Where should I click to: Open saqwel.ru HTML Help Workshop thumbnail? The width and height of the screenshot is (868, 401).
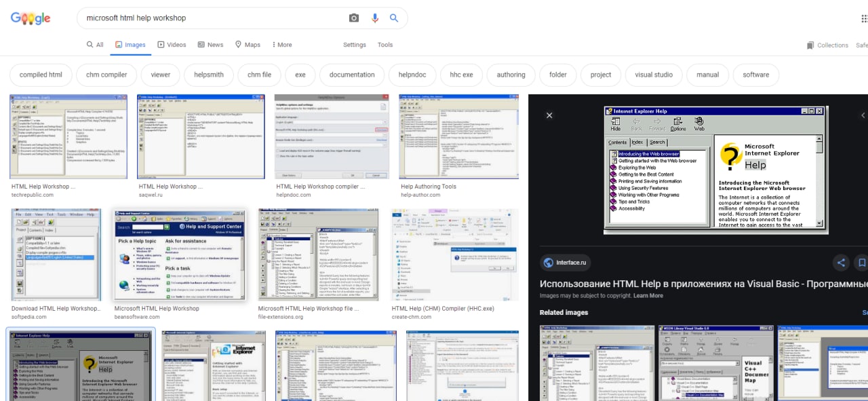[x=201, y=137]
